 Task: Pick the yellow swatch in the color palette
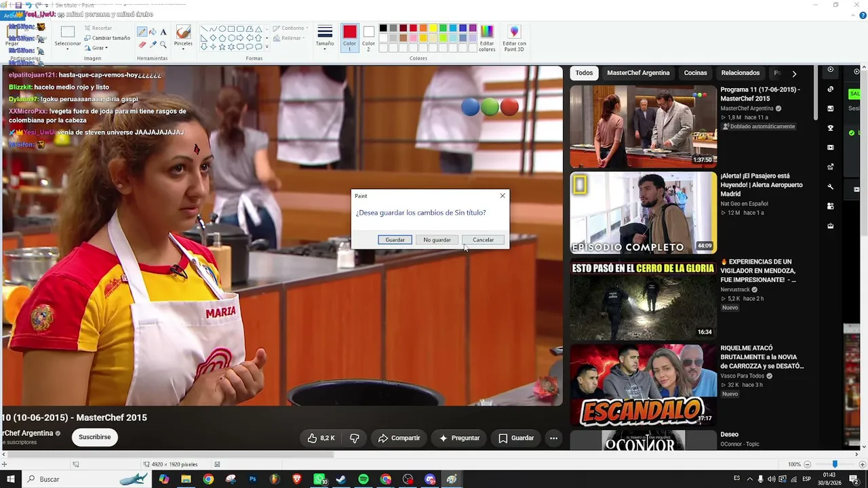click(433, 28)
